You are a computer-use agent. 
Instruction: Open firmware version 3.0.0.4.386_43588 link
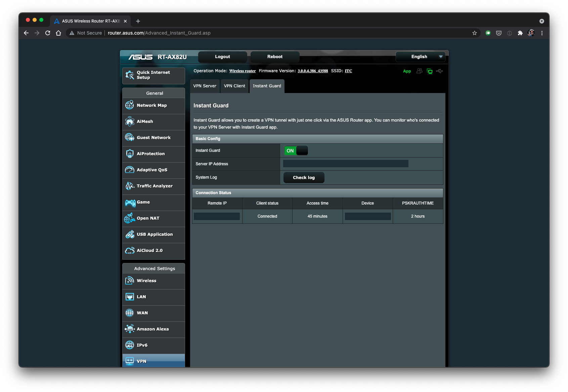point(313,71)
